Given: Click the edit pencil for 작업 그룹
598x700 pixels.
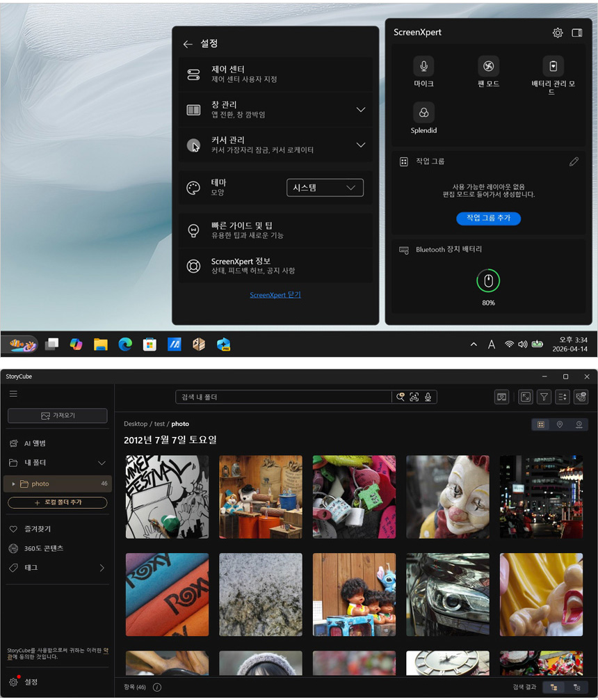Looking at the screenshot, I should click(x=574, y=161).
